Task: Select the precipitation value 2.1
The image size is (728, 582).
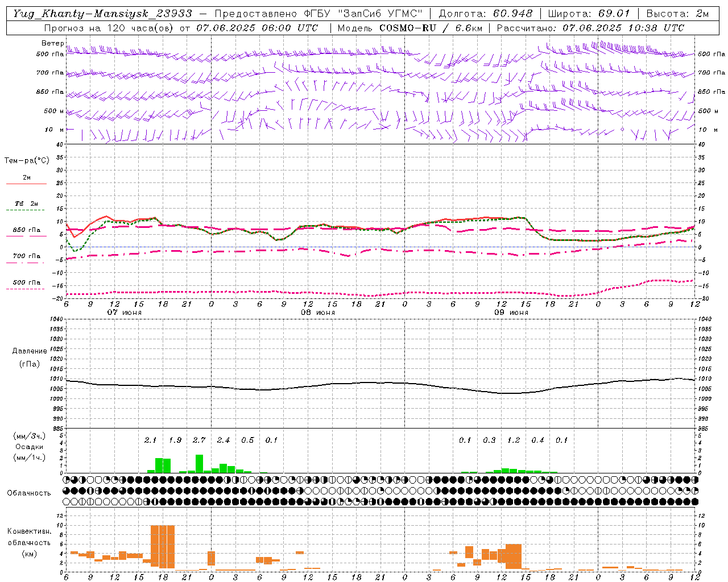Action: [150, 440]
